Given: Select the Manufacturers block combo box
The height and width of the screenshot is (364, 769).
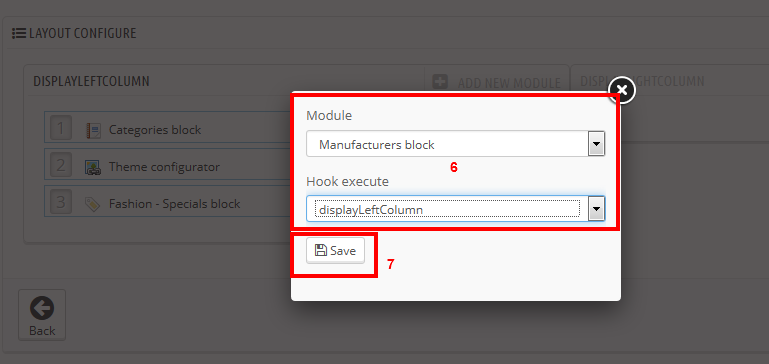Looking at the screenshot, I should point(456,144).
